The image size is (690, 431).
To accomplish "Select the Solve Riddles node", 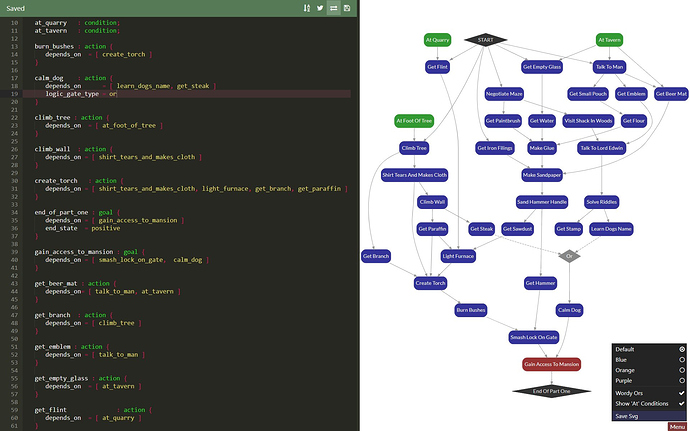I will [x=602, y=202].
